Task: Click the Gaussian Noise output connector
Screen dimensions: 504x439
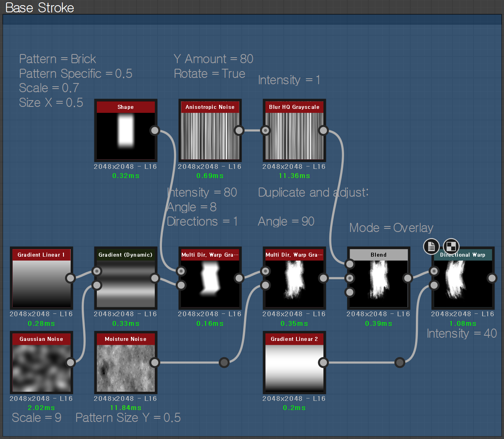Action: point(70,362)
